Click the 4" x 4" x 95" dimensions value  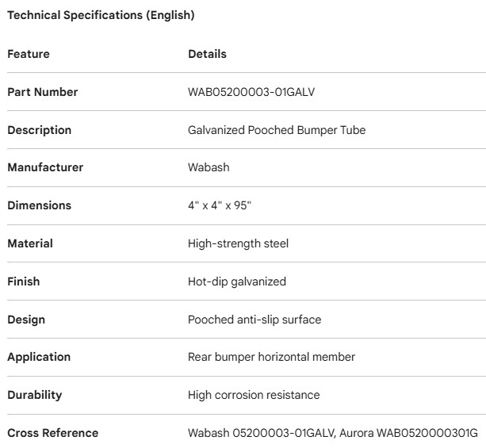(x=220, y=205)
